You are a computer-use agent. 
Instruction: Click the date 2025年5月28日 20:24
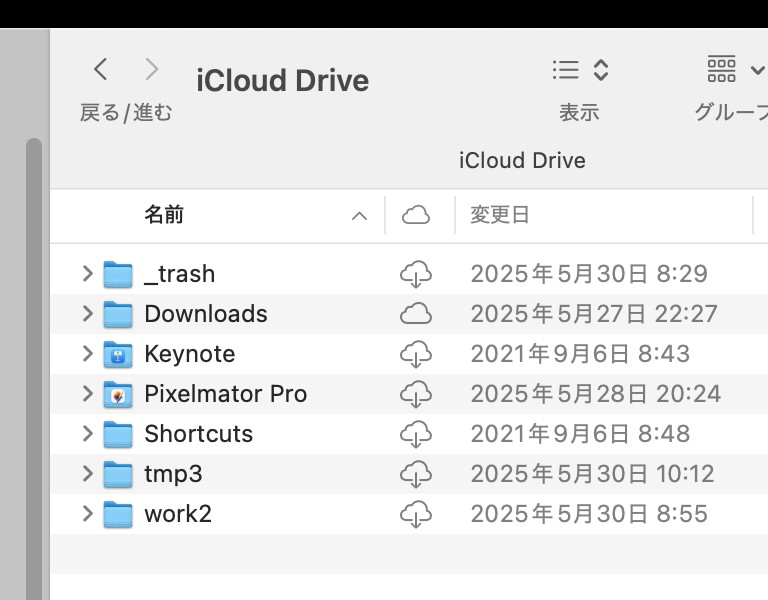[596, 394]
